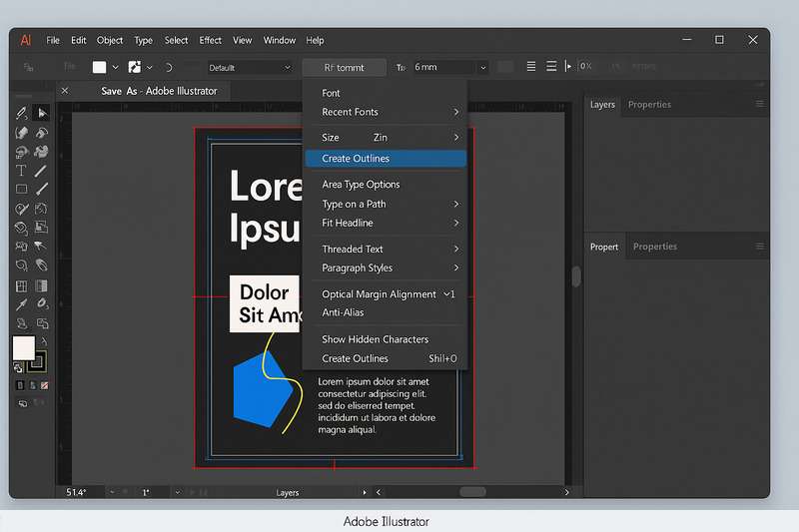Pick the black arrow Selection tool
The image size is (799, 532).
pos(41,113)
